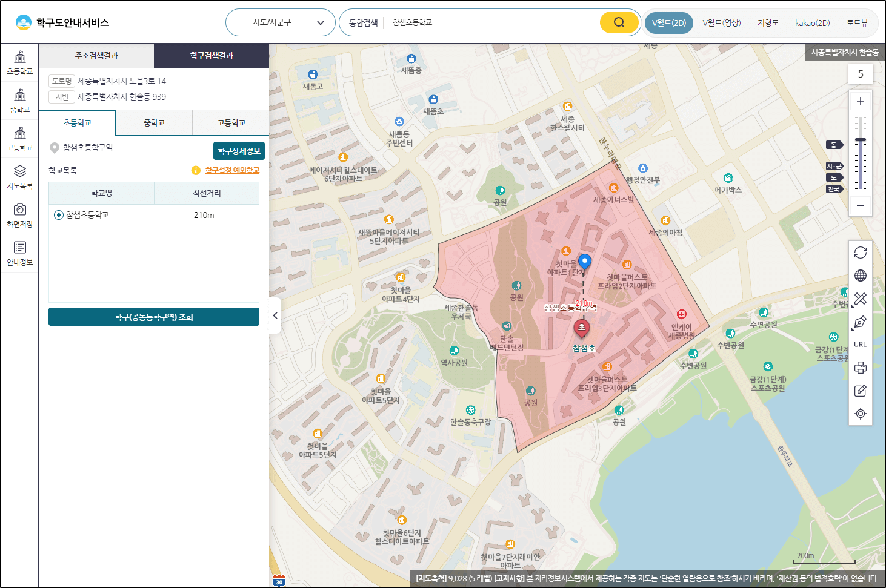This screenshot has height=588, width=886.
Task: Click the orange info icon by 학구설정 예외학교
Action: click(x=196, y=170)
